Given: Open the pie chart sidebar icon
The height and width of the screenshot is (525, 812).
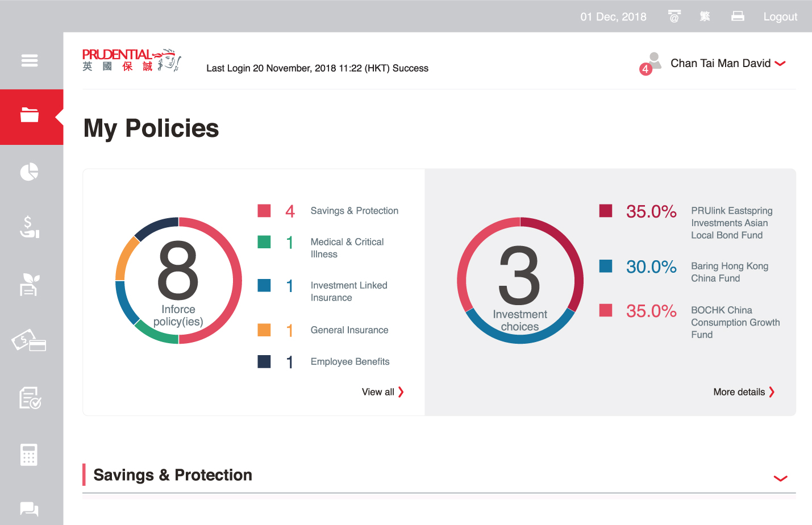Looking at the screenshot, I should (x=30, y=172).
